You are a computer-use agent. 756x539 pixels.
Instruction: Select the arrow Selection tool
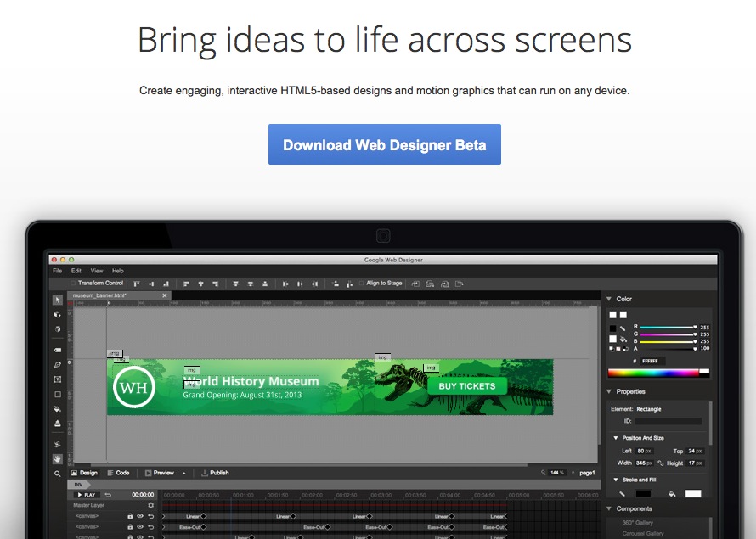point(58,300)
